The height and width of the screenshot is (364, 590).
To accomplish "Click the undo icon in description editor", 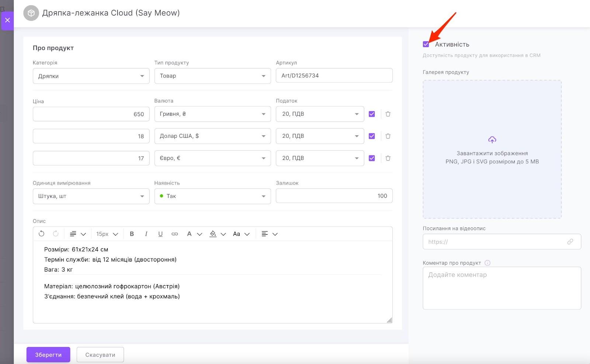I will pyautogui.click(x=41, y=234).
